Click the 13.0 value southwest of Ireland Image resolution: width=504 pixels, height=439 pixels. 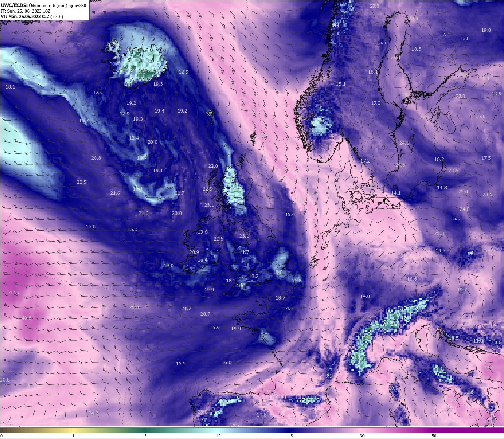169,266
